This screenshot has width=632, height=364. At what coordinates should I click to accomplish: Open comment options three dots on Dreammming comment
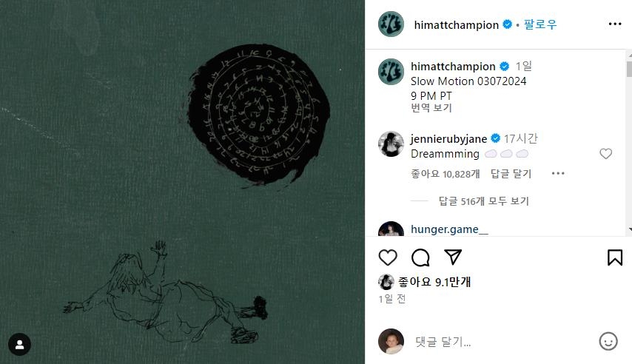click(558, 173)
